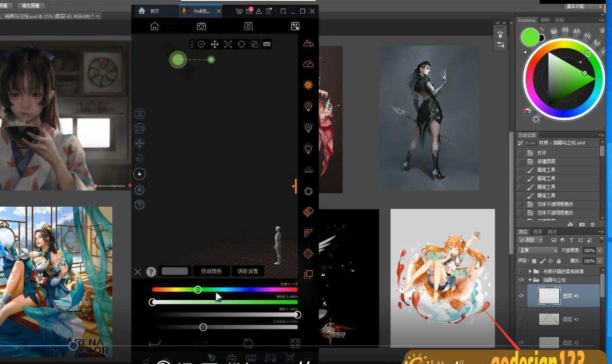Click the undo arrow at Pofi bottom

(x=154, y=343)
